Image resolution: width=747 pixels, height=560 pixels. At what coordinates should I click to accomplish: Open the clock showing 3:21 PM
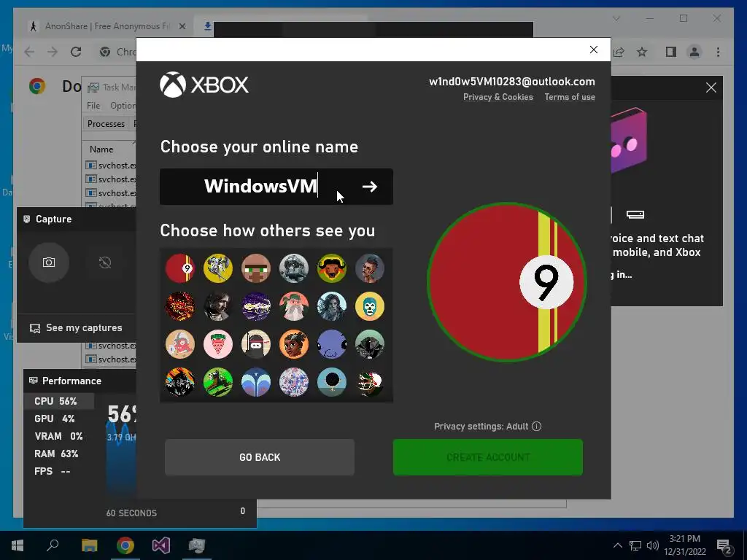point(685,545)
